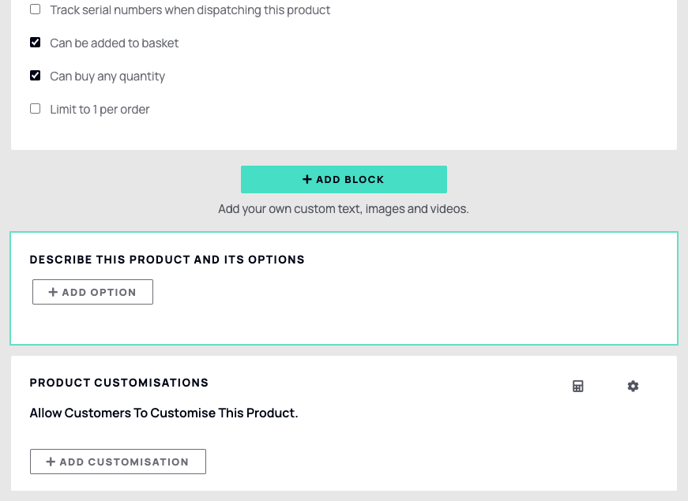
Task: Uncheck Can be added to basket
Action: click(35, 42)
